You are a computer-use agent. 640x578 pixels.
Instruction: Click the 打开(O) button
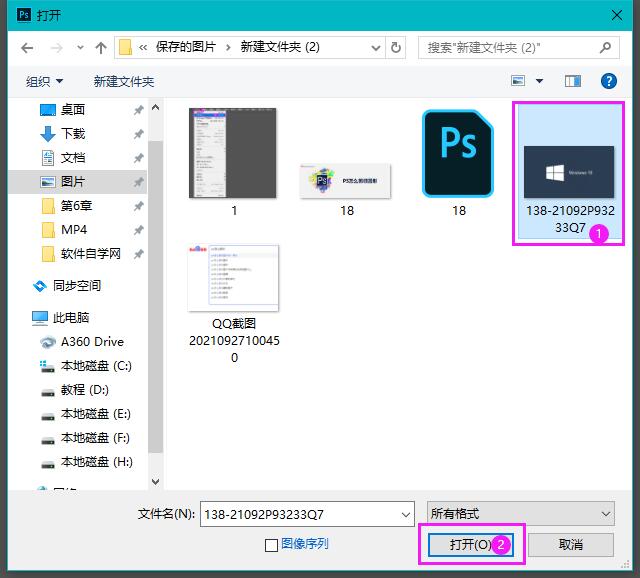[470, 545]
